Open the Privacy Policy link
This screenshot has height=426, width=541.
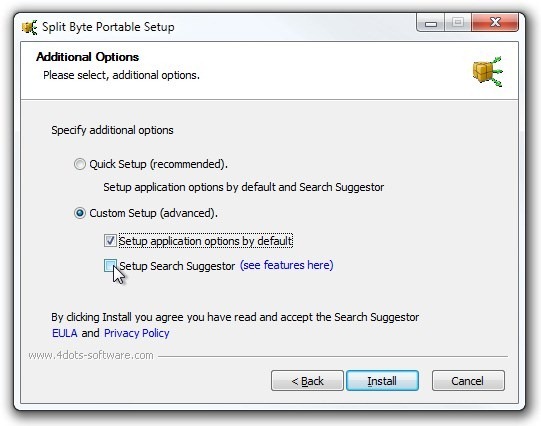(x=137, y=333)
